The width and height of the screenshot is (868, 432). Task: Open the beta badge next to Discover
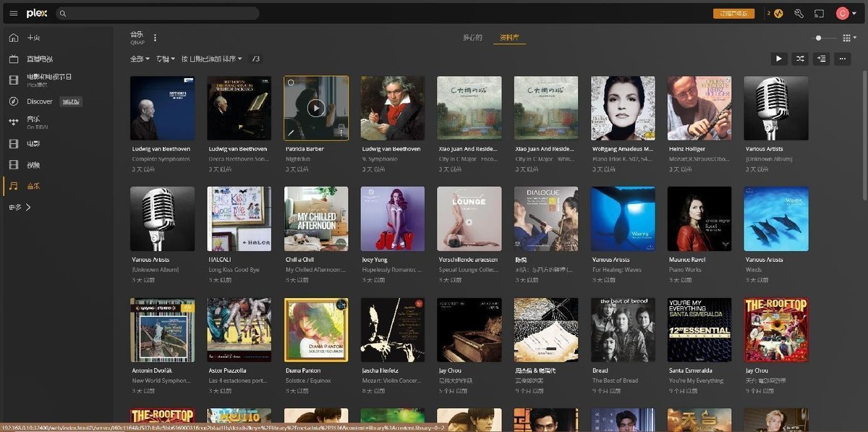(x=70, y=101)
